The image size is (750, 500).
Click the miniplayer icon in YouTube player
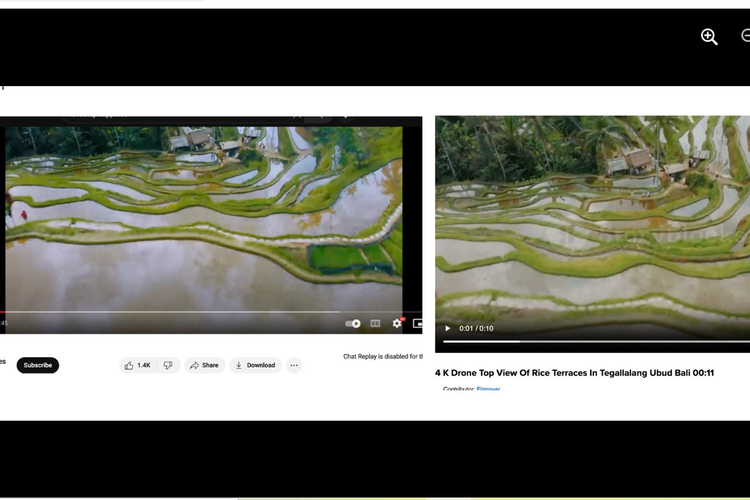pyautogui.click(x=418, y=323)
